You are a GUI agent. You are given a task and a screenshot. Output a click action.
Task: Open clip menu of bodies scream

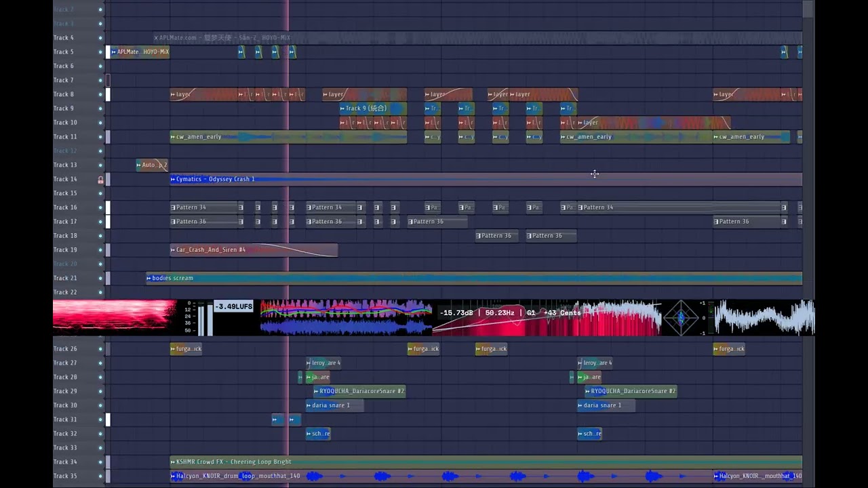149,278
